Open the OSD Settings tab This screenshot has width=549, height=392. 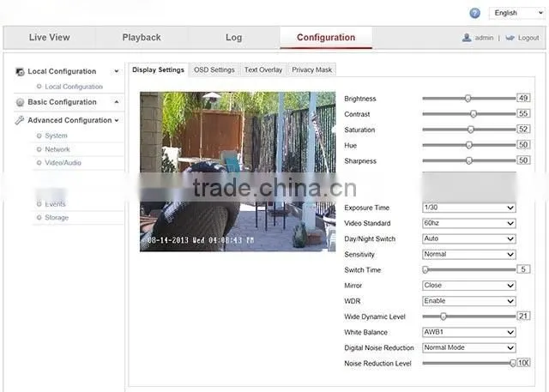coord(214,70)
